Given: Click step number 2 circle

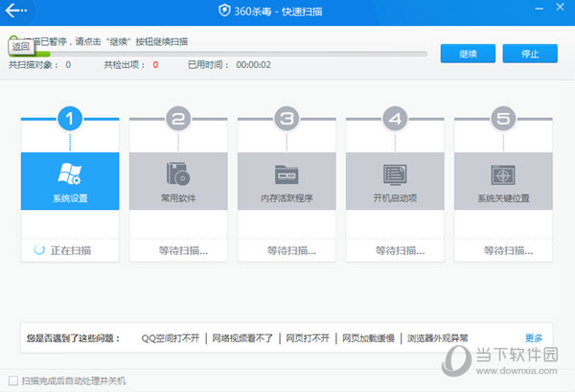Looking at the screenshot, I should pyautogui.click(x=178, y=119).
